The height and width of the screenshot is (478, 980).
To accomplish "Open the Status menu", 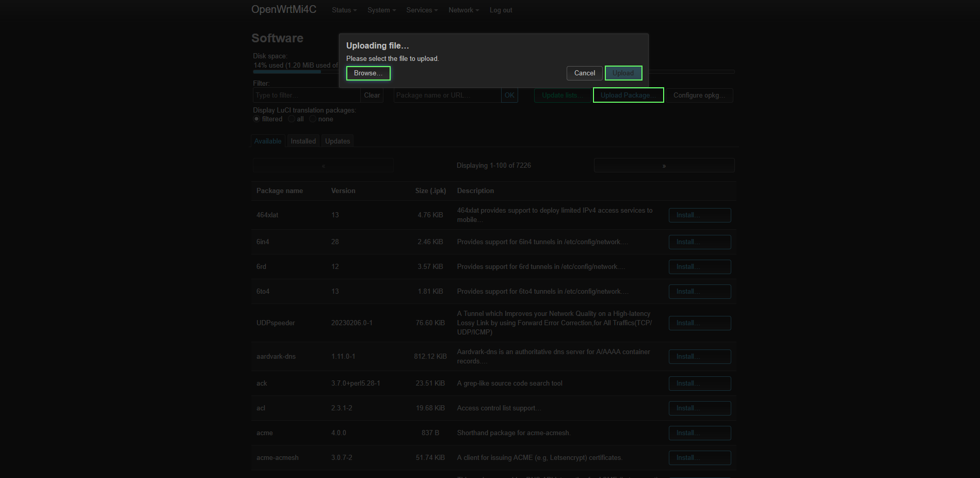I will (x=344, y=10).
